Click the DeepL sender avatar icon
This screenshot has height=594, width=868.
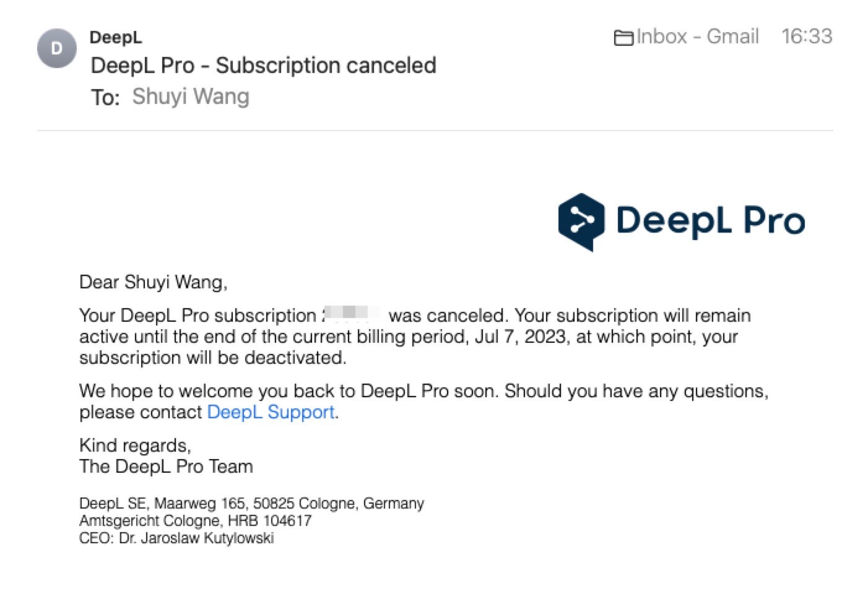[56, 48]
